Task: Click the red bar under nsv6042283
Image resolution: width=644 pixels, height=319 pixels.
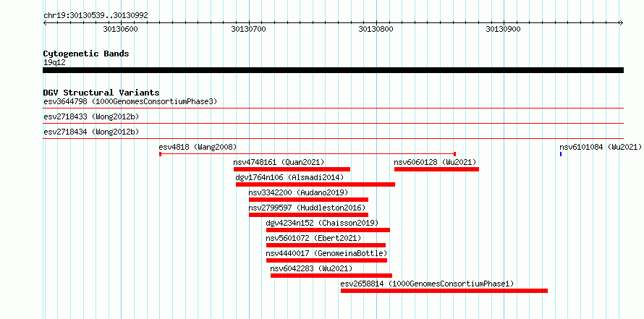Action: tap(331, 276)
